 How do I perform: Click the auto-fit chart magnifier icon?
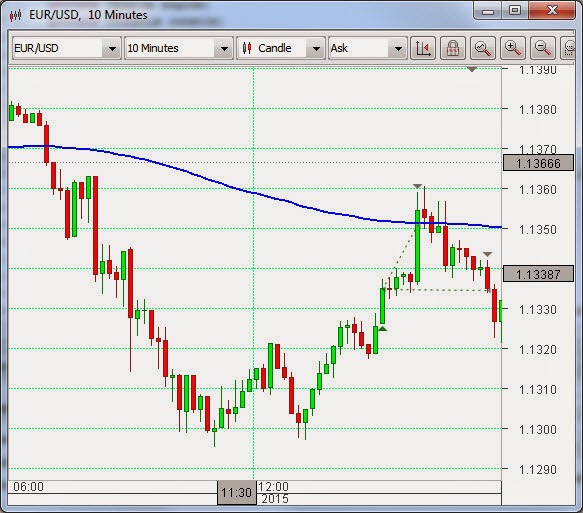coord(483,48)
